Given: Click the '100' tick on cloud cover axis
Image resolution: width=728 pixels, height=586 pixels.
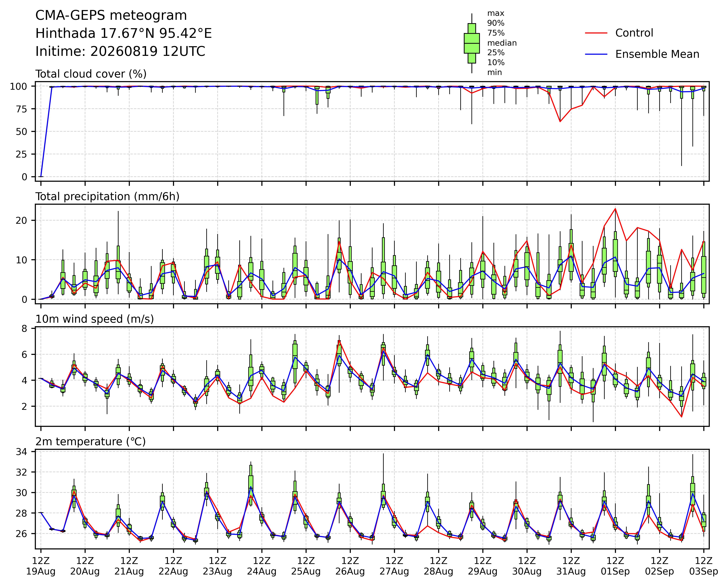Looking at the screenshot, I should (x=19, y=86).
